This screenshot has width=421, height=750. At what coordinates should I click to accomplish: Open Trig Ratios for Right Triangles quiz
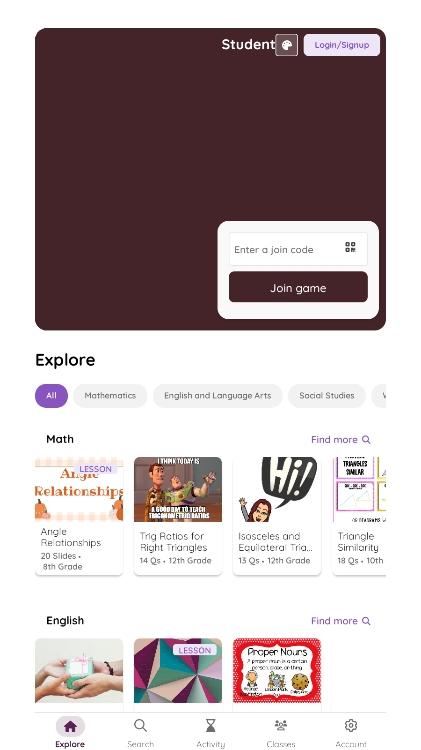(177, 516)
